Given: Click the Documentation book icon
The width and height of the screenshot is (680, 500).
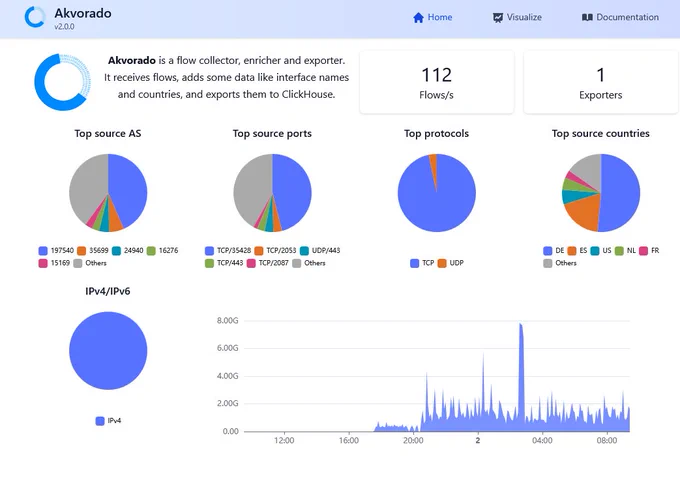Looking at the screenshot, I should pos(587,17).
